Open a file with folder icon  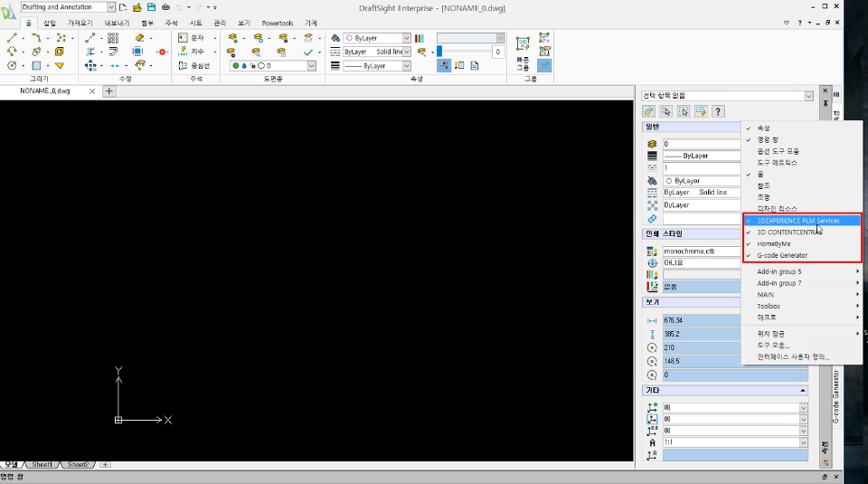click(137, 7)
